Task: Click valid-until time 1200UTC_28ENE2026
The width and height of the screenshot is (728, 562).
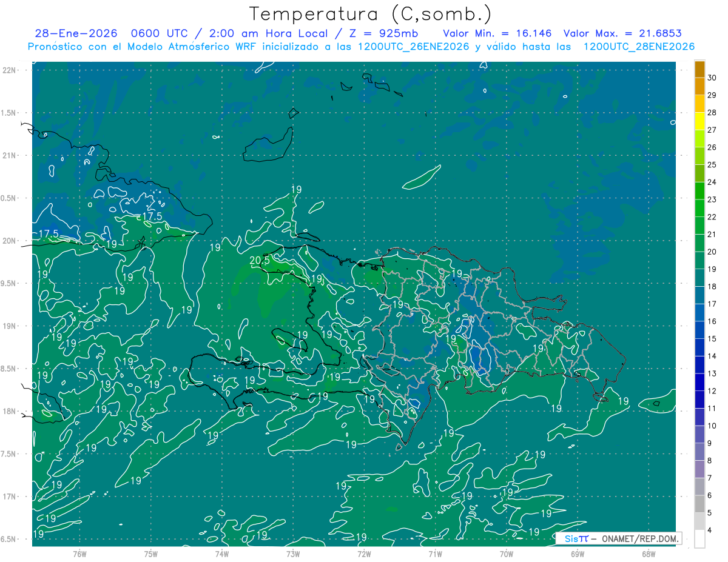Action: click(x=639, y=47)
